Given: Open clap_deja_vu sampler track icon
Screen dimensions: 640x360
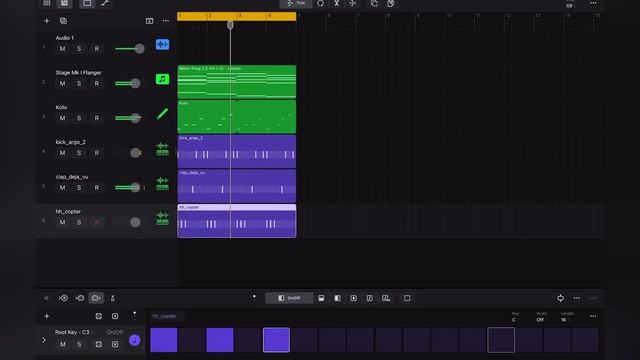Looking at the screenshot, I should tap(162, 183).
